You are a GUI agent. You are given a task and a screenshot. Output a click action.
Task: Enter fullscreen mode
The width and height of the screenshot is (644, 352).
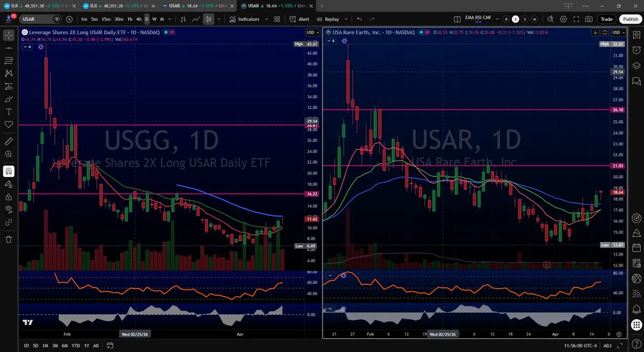click(576, 19)
